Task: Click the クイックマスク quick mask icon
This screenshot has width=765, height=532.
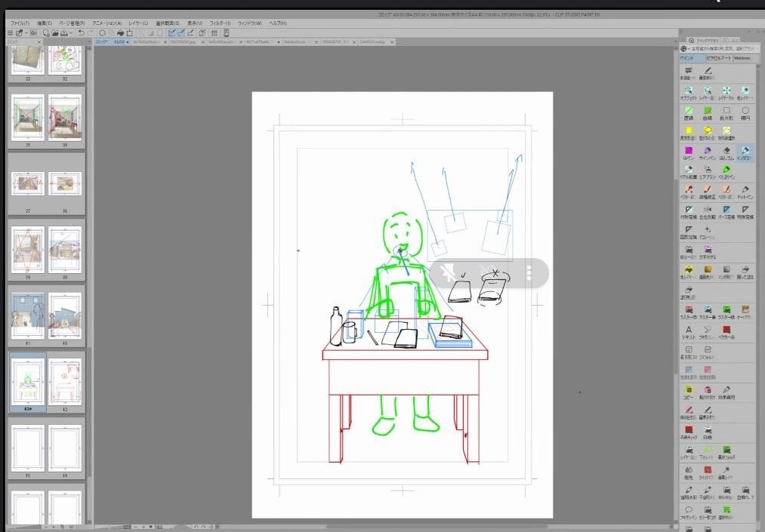Action: point(708,472)
